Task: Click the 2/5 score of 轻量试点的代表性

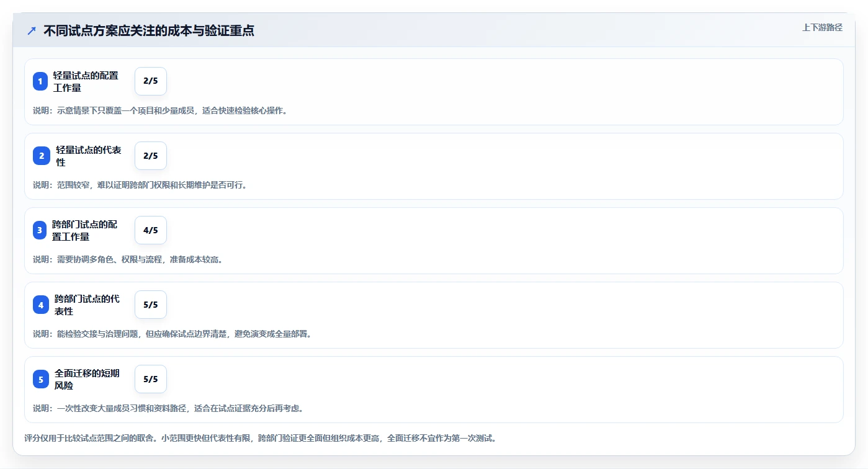Action: 151,156
